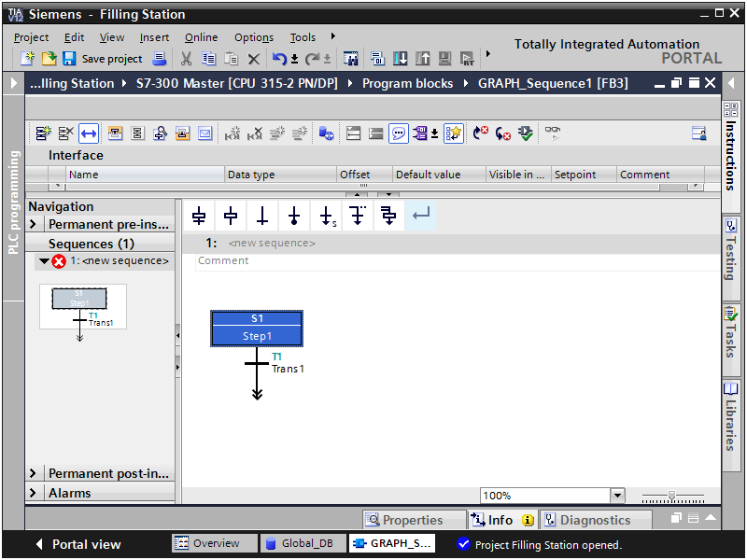Click the Paste clipboard icon
Screen dimensions: 747x560
[x=232, y=59]
